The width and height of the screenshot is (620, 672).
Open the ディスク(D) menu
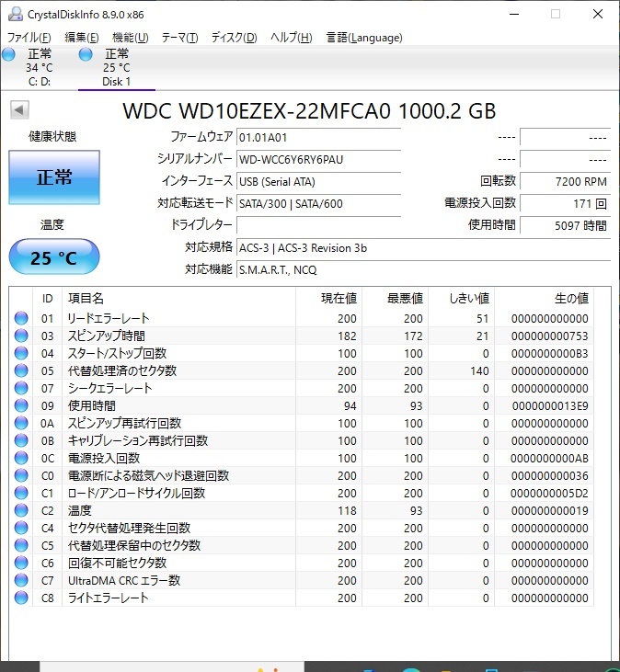point(234,38)
